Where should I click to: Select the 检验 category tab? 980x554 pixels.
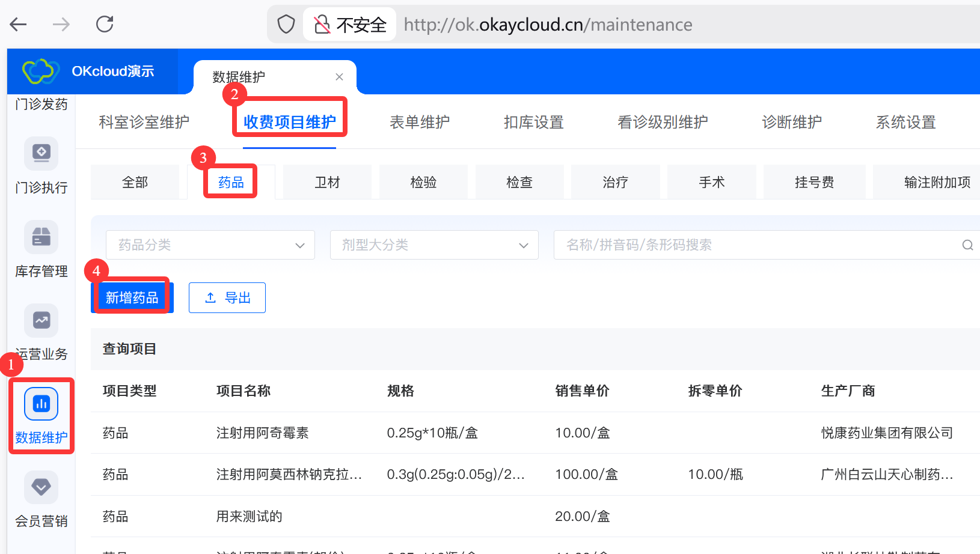point(423,183)
